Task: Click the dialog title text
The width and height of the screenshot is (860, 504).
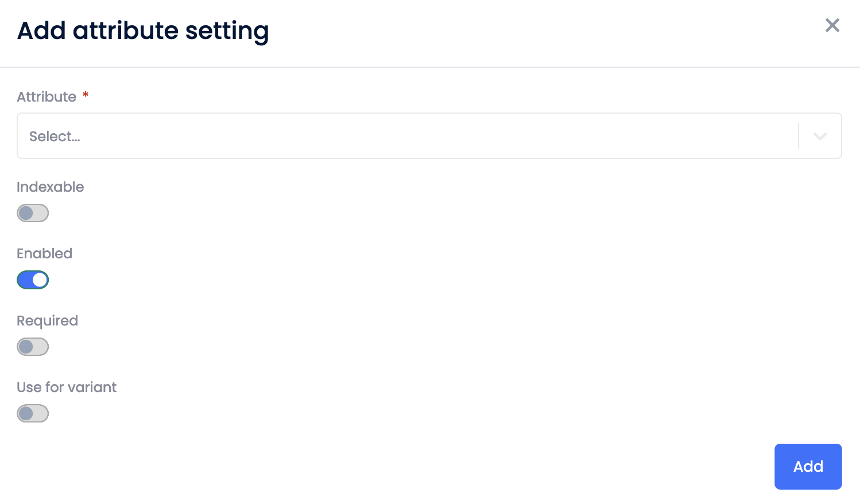Action: [143, 30]
